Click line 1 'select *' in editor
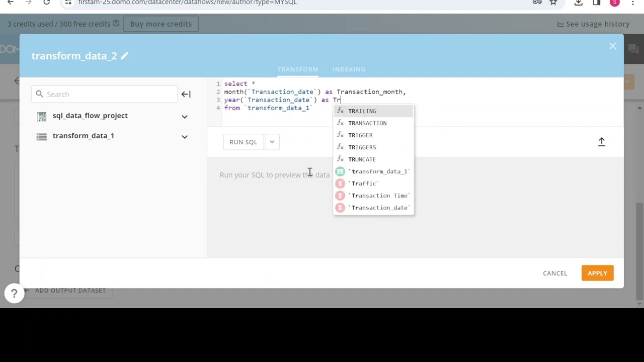 pyautogui.click(x=239, y=84)
